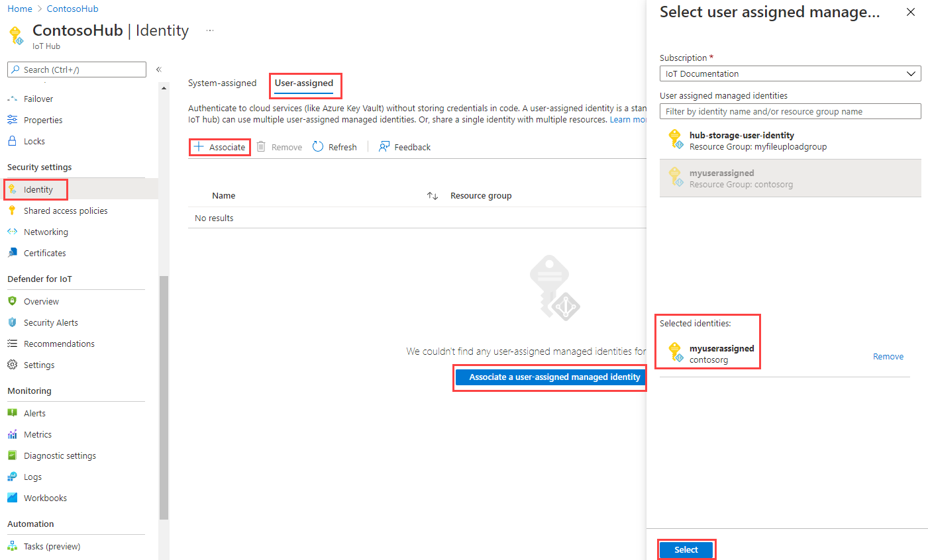928x560 pixels.
Task: Open Diagnostic settings menu item
Action: (x=60, y=455)
